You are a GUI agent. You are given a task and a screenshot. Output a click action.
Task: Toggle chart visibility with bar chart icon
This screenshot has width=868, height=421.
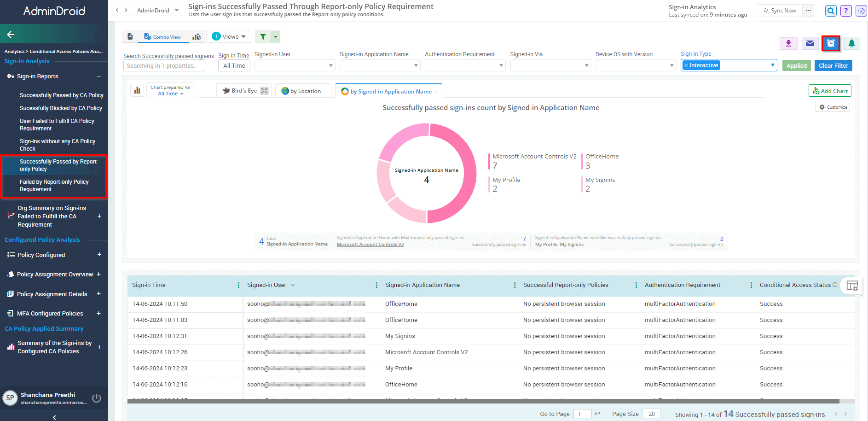[x=137, y=90]
